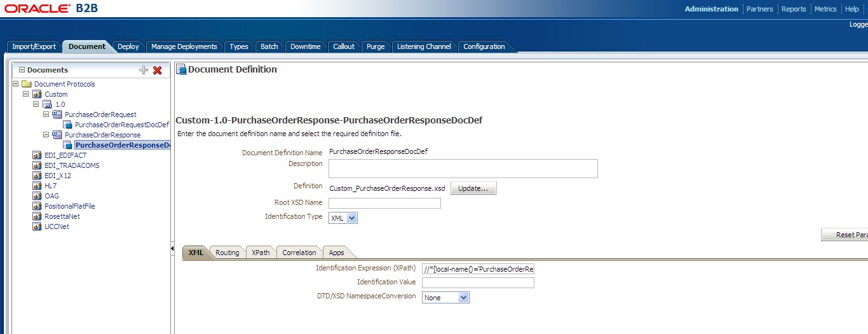Select the Callout tab

point(344,46)
